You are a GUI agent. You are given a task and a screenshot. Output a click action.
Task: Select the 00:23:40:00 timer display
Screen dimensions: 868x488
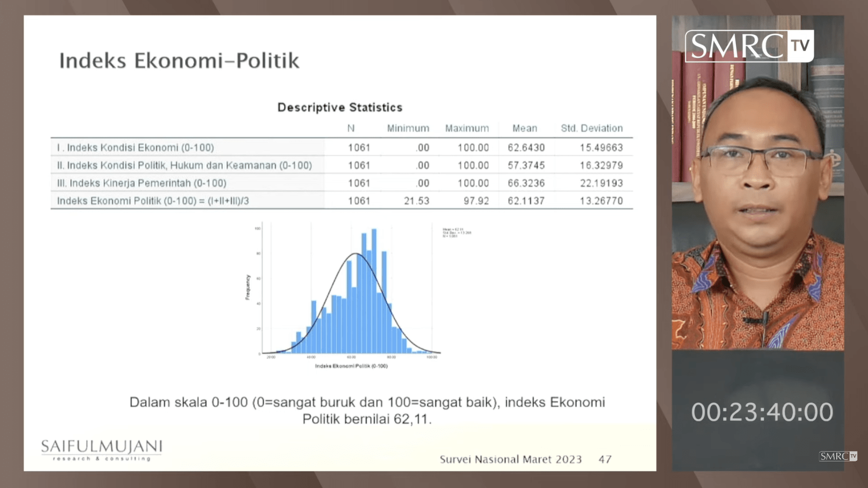point(761,412)
